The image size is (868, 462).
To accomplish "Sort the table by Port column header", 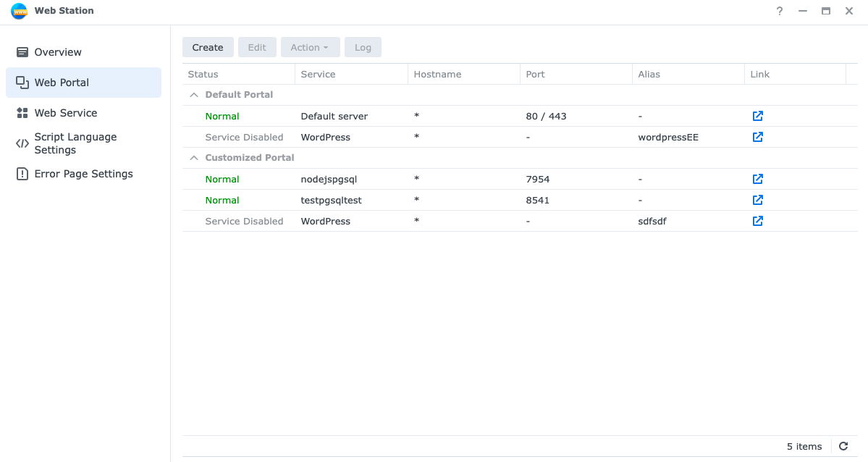I will coord(536,74).
